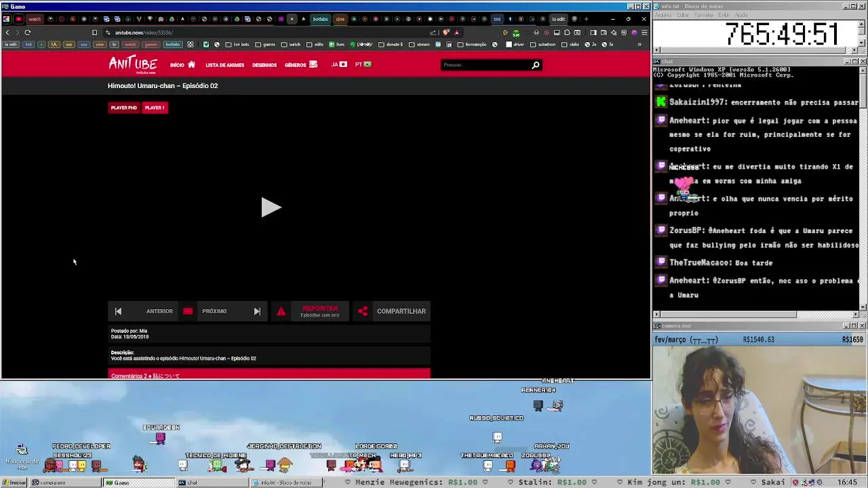This screenshot has height=488, width=868.
Task: Open LISTA DE ANIMES menu
Action: click(x=224, y=65)
